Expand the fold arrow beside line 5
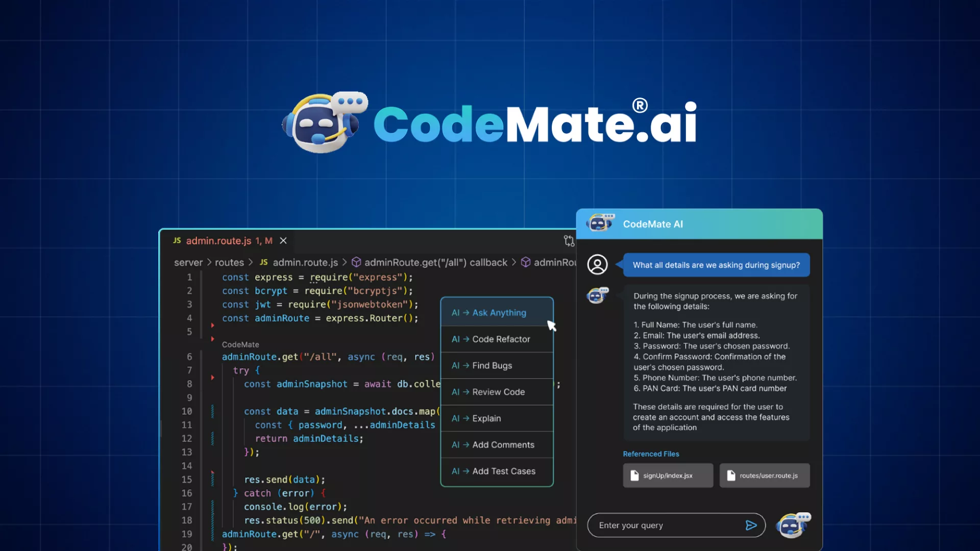 (212, 339)
